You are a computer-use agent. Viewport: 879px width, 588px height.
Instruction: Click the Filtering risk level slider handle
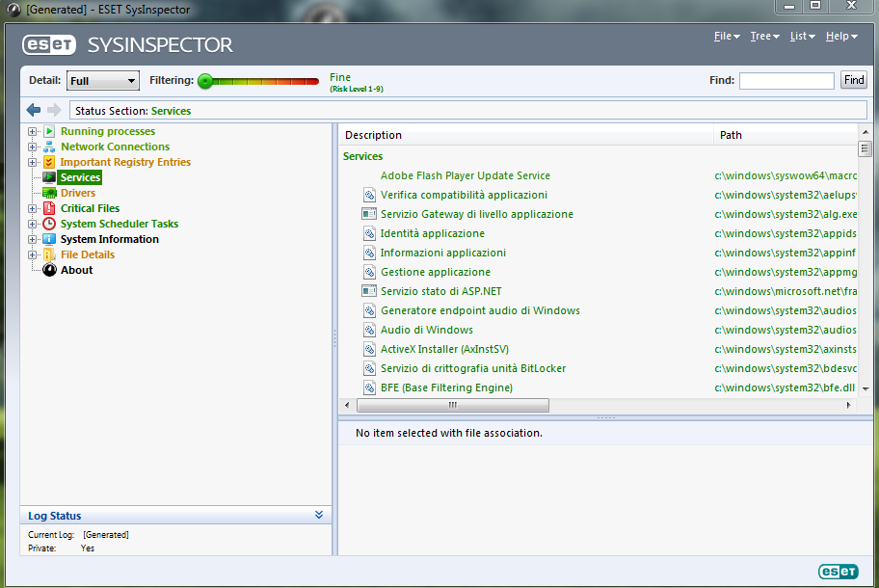[x=205, y=81]
